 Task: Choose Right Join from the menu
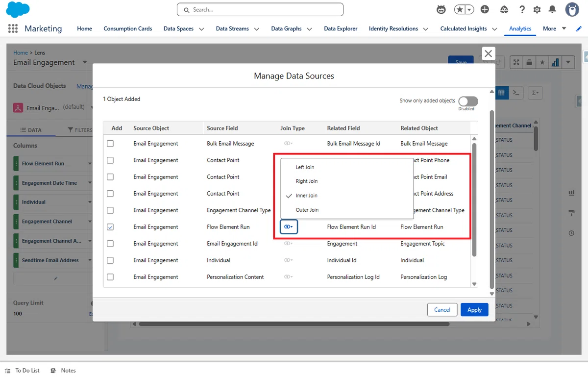coord(347,181)
